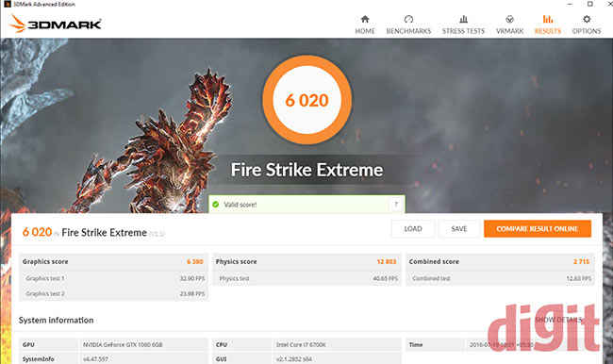Select the Physics score header row
613x364 pixels.
306,261
